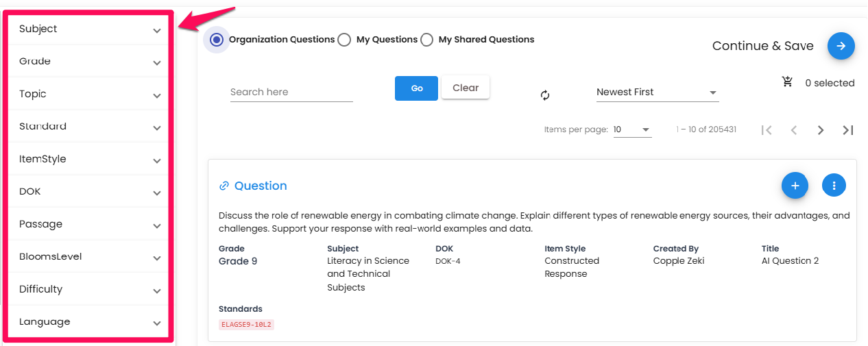This screenshot has width=868, height=346.
Task: Select the My Questions radio button
Action: tap(344, 40)
